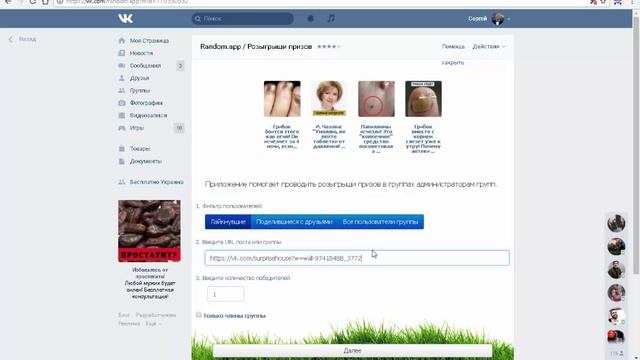Click the search field in VK header
The width and height of the screenshot is (640, 360).
coord(242,18)
